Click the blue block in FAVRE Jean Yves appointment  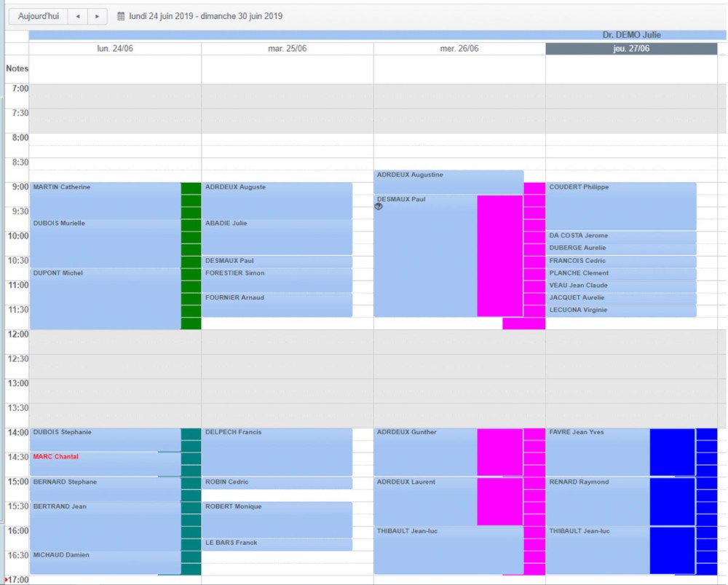coord(672,452)
